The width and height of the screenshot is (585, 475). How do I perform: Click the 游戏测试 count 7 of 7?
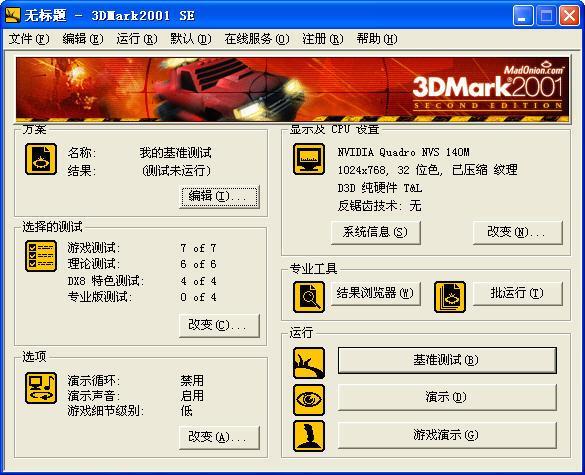tap(198, 248)
